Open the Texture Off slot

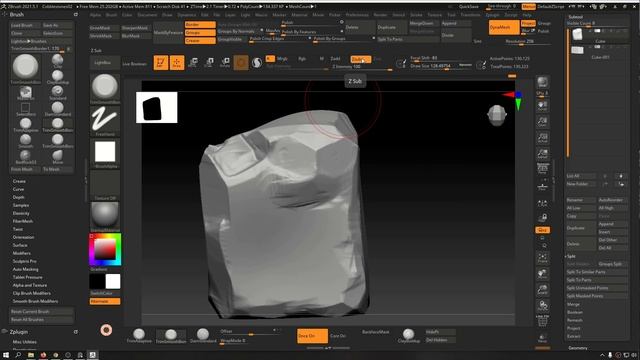click(105, 185)
